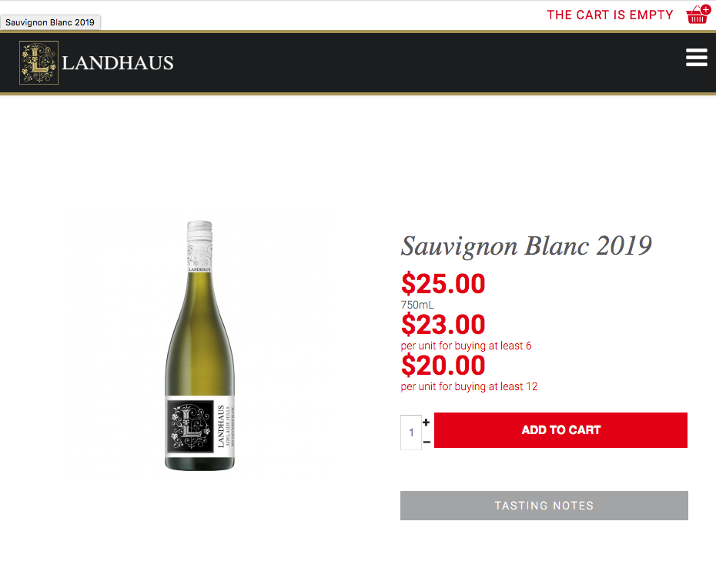Viewport: 716px width, 588px height.
Task: Click the quantity input field
Action: coord(411,433)
